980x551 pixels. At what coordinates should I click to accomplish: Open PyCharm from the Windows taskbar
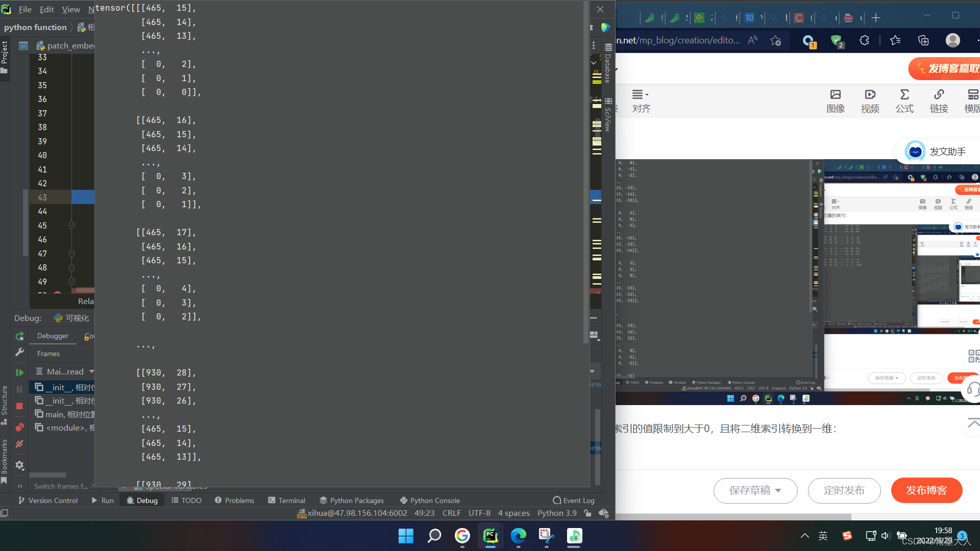[490, 536]
